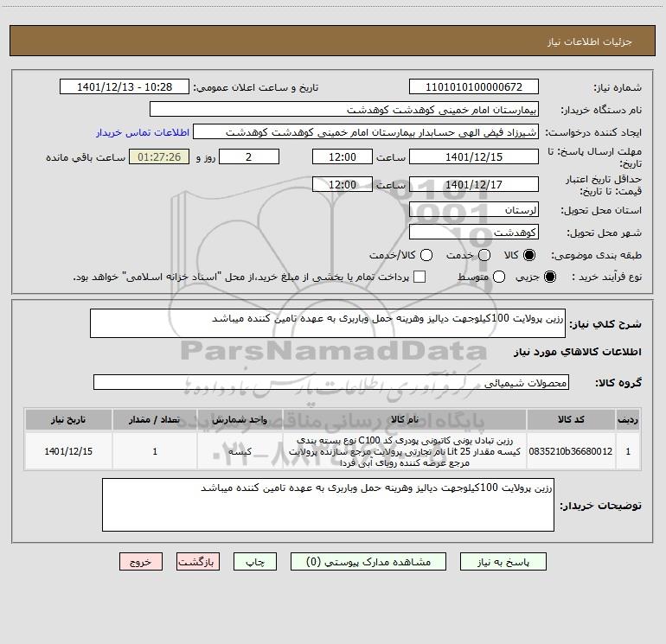Select the خدمت radio button

click(x=484, y=255)
